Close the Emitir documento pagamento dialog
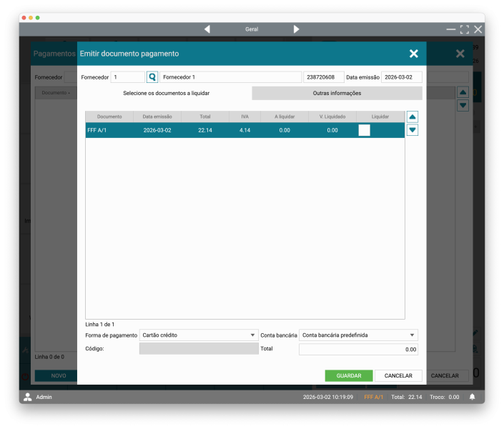 (x=413, y=54)
